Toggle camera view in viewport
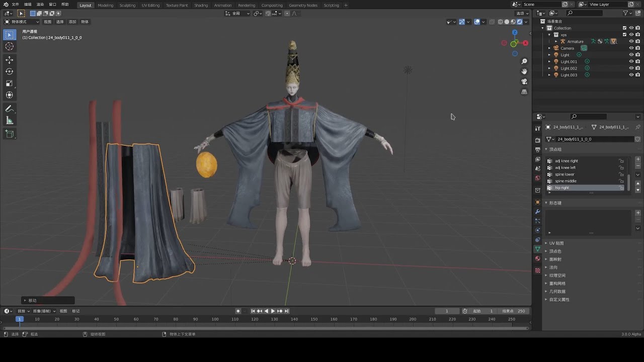The height and width of the screenshot is (362, 644). pyautogui.click(x=524, y=81)
